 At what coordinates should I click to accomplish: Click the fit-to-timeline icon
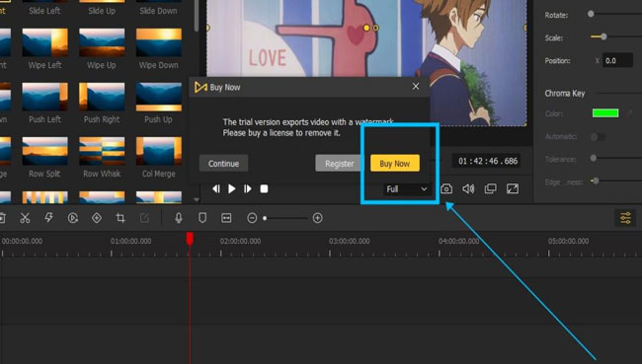(x=226, y=218)
